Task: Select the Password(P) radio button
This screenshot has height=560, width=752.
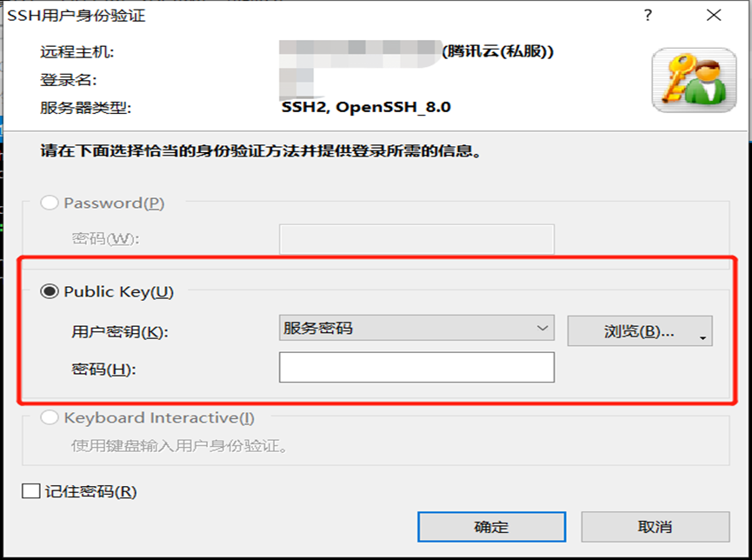Action: pyautogui.click(x=50, y=203)
